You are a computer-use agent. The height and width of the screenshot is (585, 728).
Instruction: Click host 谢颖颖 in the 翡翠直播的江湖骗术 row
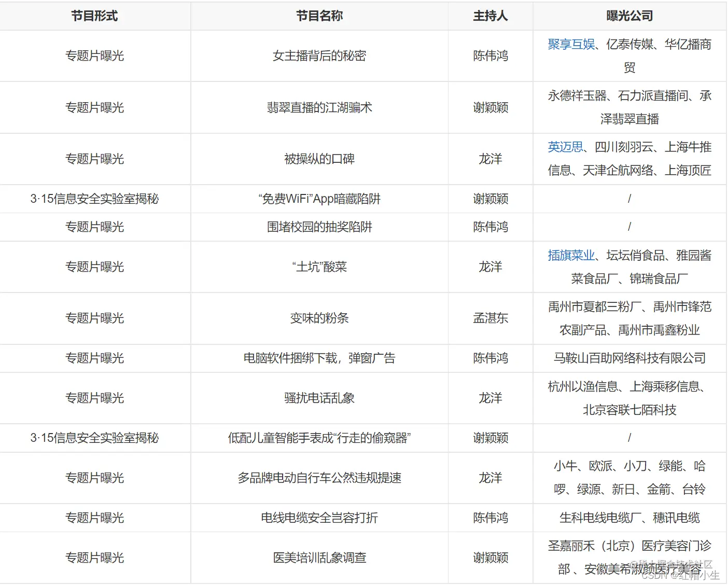(491, 108)
